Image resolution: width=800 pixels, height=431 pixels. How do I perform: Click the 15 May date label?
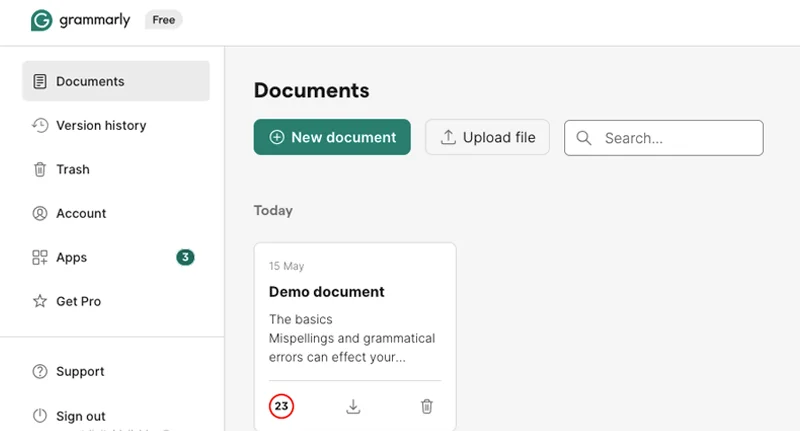tap(286, 266)
